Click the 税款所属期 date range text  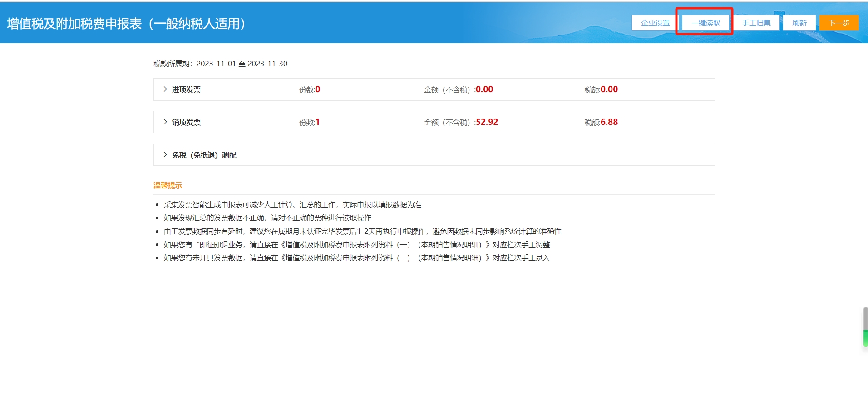[x=220, y=64]
